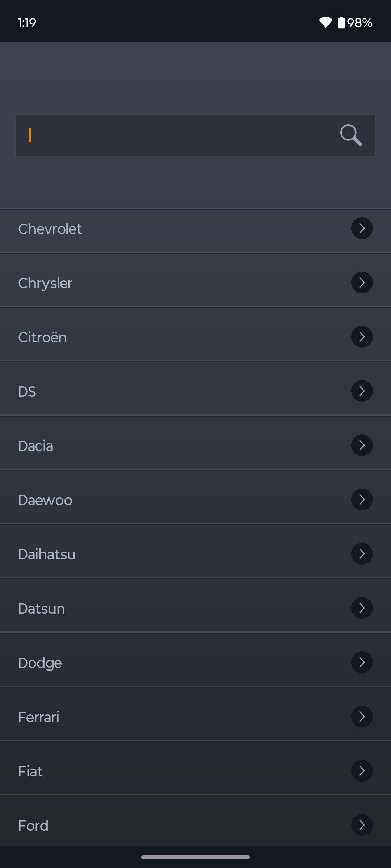Tap the chevron beside Daewoo
Viewport: 391px width, 868px height.
pos(362,499)
